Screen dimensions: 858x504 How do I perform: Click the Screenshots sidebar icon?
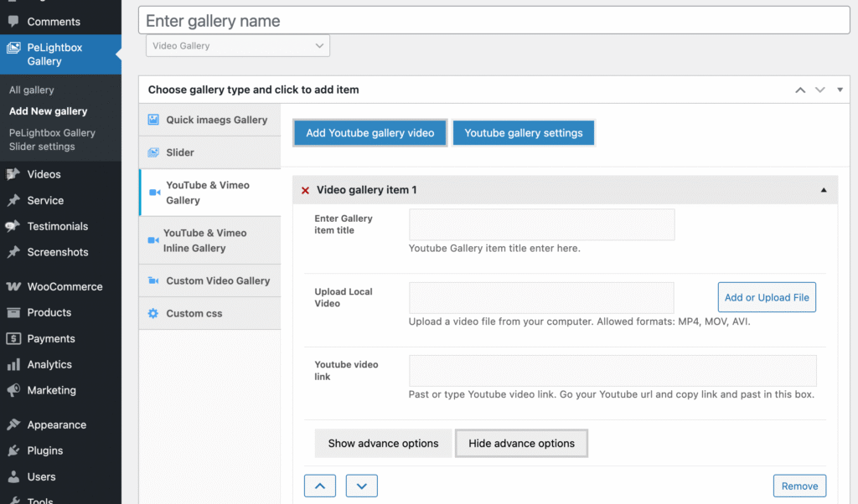click(15, 252)
